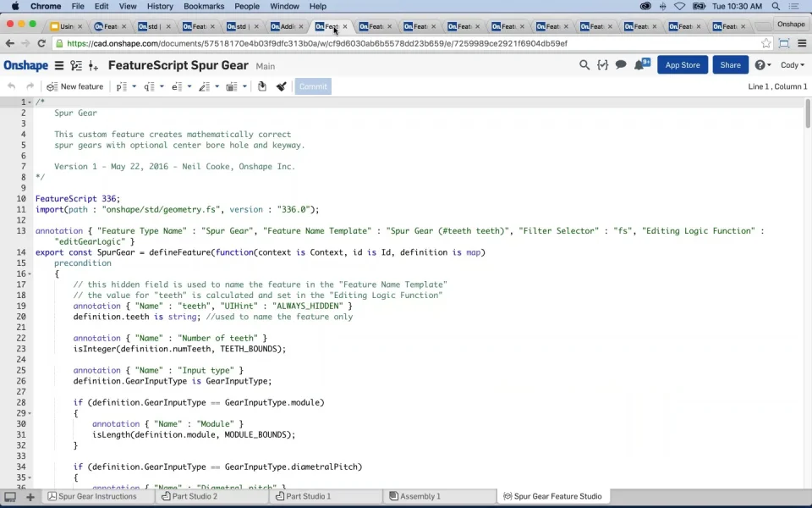Click the undo arrow in editor toolbar
Image resolution: width=812 pixels, height=508 pixels.
coord(11,86)
